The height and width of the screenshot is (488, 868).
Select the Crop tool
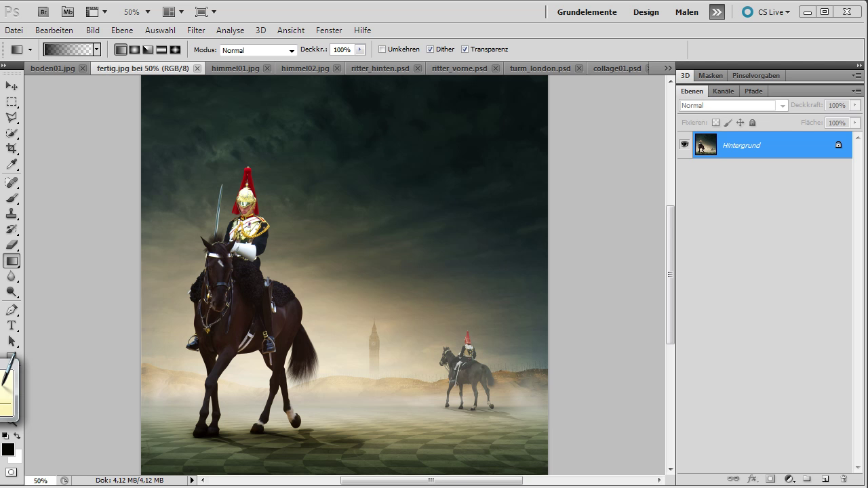(12, 148)
